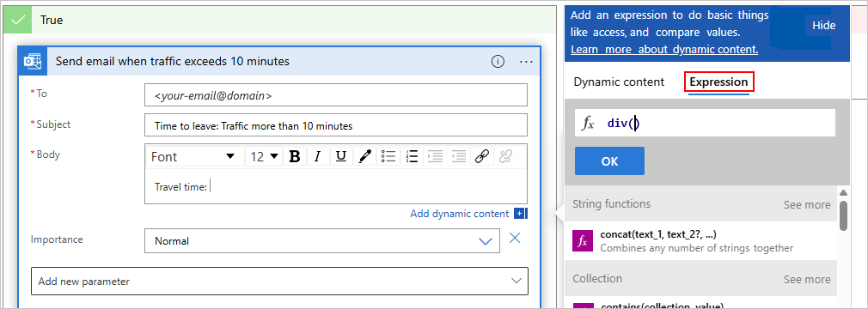
Task: Click See more for Collection
Action: tap(807, 279)
